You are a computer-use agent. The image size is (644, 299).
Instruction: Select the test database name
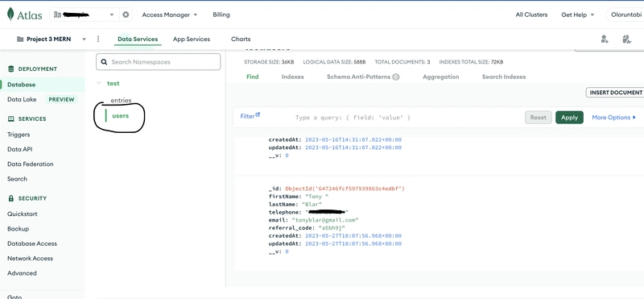[113, 83]
